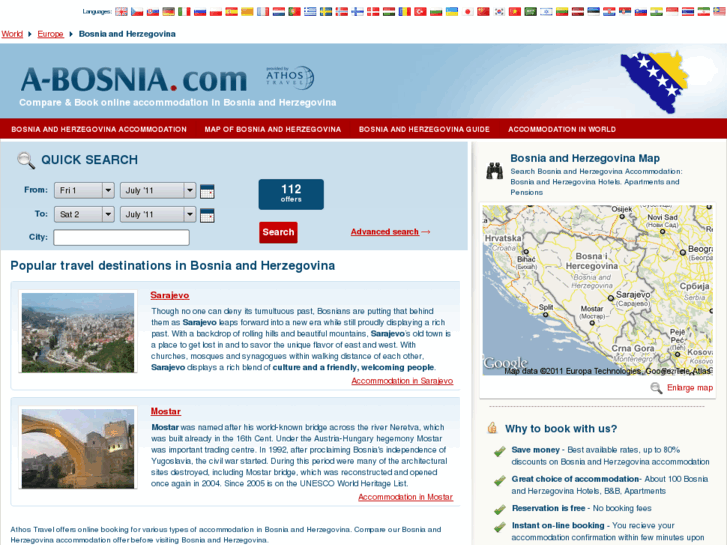This screenshot has height=545, width=727.
Task: Click the red Search button
Action: tap(278, 232)
